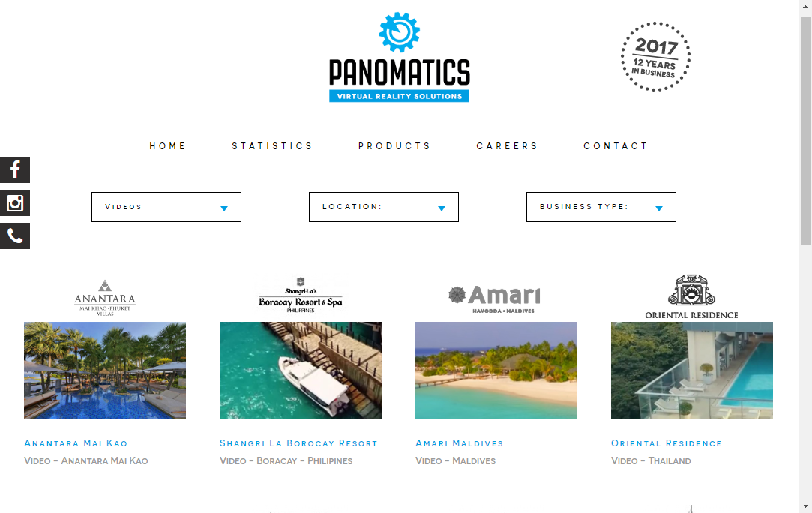
Task: Click the Anantara Mai Khao logo
Action: coord(105,298)
